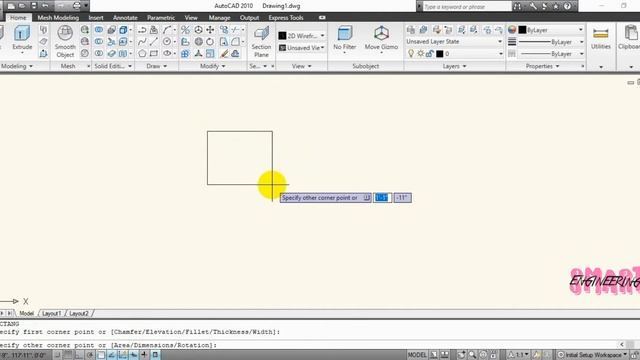This screenshot has width=640, height=360.
Task: Toggle Snap Mode in status bar
Action: point(58,355)
